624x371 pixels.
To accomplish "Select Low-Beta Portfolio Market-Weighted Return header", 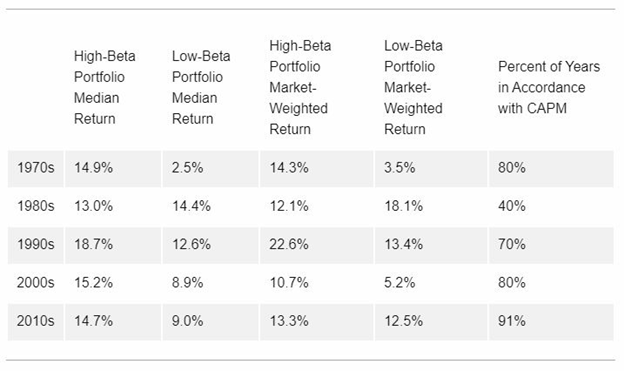I will 413,88.
